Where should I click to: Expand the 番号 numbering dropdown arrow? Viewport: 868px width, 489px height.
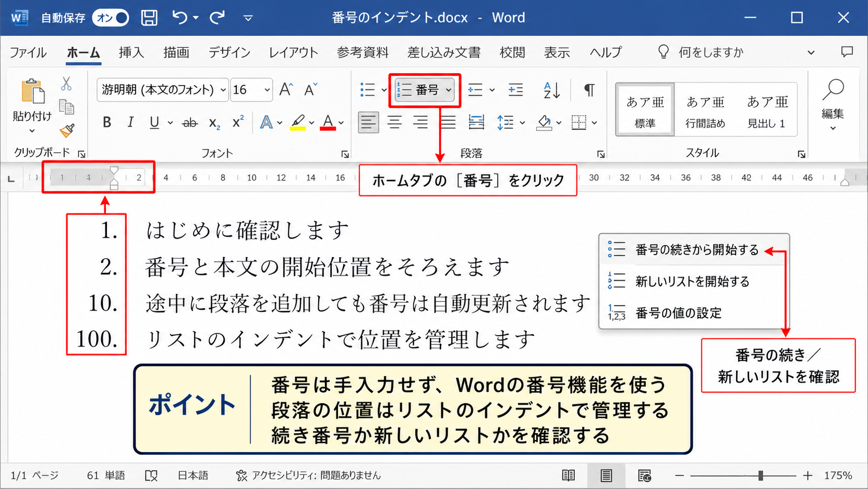click(x=449, y=90)
